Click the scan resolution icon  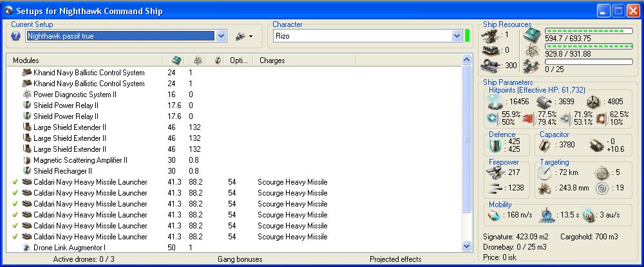[x=545, y=189]
